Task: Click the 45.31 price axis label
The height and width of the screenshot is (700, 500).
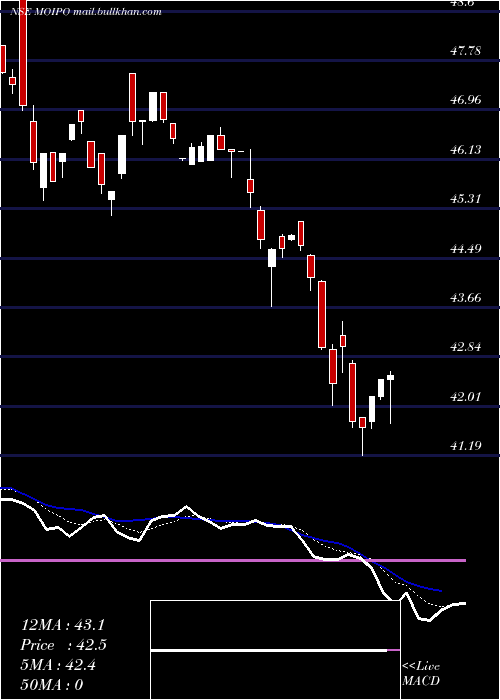Action: 465,199
